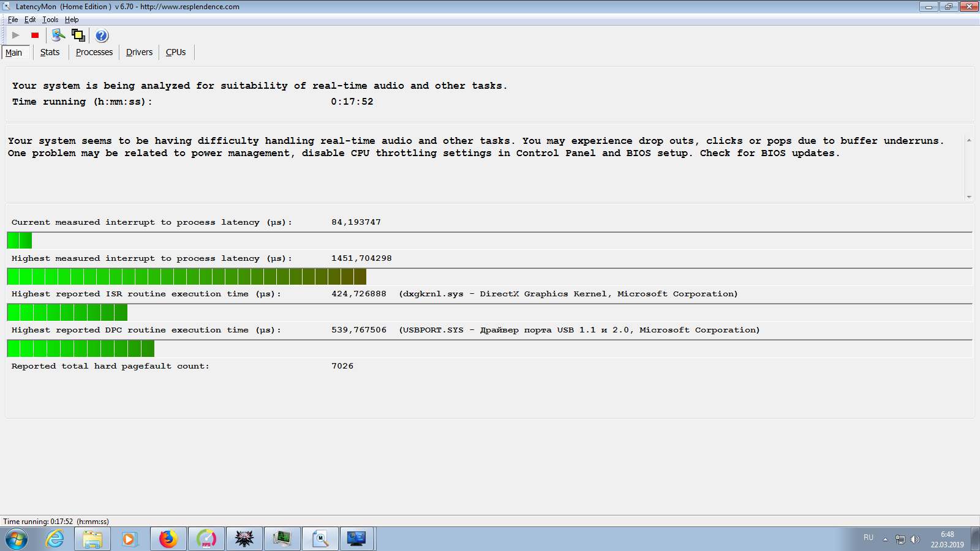Select the time running value 0:17:52
980x551 pixels.
352,102
